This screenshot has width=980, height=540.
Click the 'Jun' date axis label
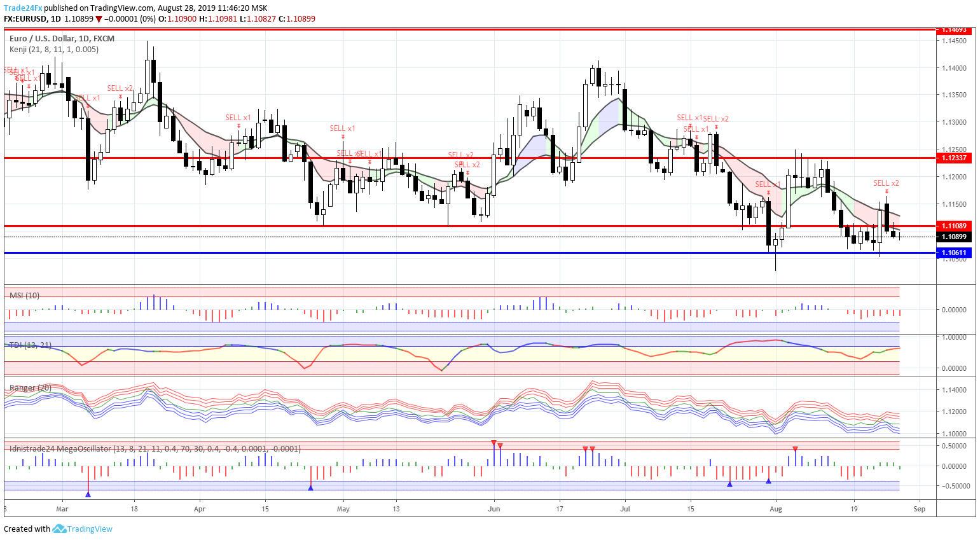click(x=494, y=509)
